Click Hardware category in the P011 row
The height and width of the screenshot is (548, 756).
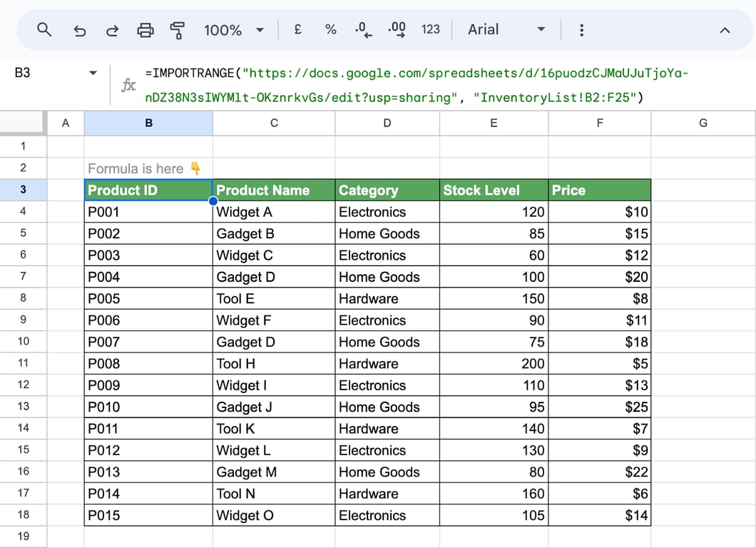[x=387, y=428]
